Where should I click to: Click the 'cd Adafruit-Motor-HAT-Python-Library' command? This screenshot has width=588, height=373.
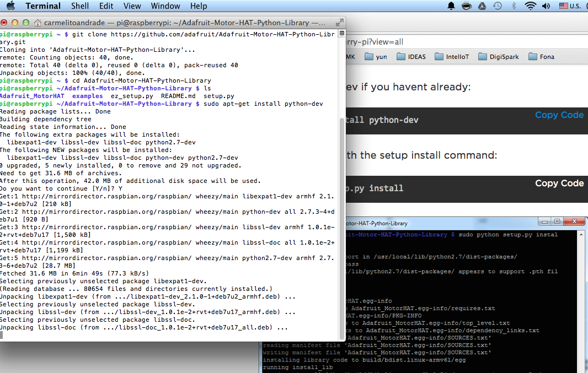point(142,80)
